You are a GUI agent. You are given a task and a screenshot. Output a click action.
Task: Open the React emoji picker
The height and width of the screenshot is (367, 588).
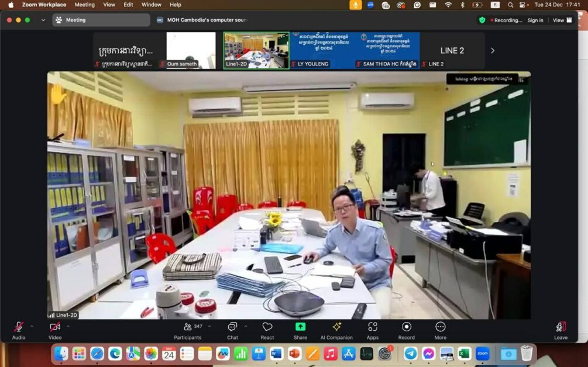(267, 328)
